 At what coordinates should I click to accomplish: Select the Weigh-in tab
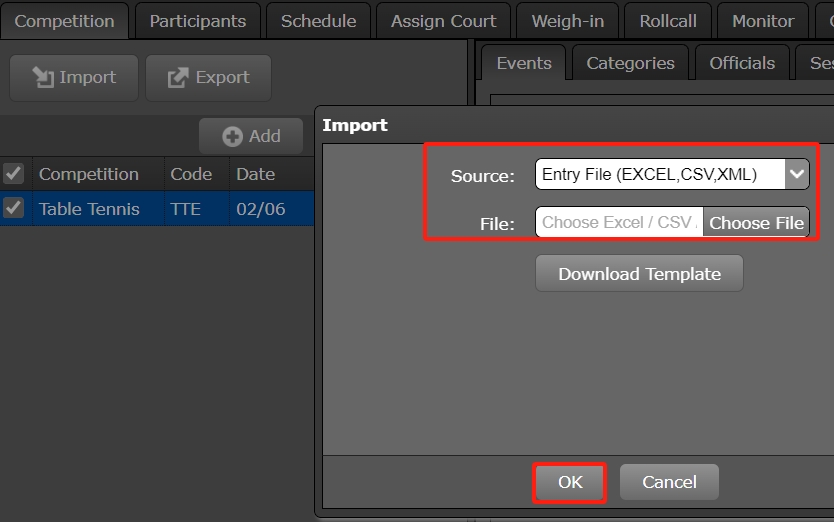tap(567, 21)
